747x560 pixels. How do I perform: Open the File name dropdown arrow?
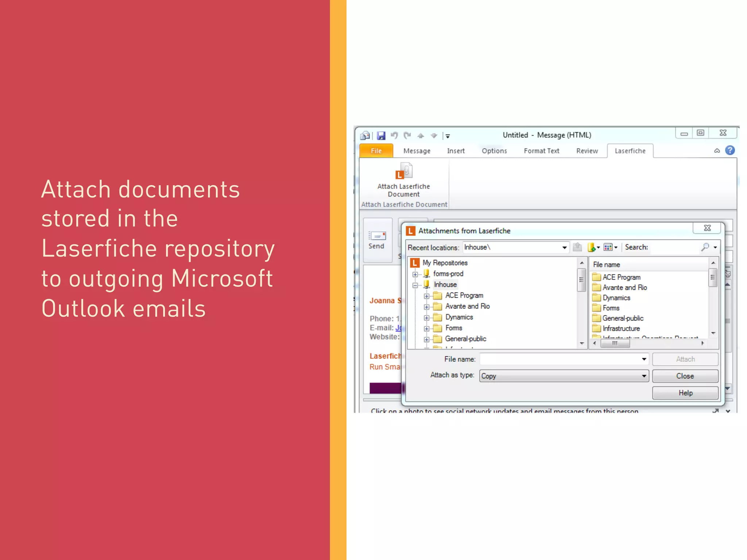tap(644, 359)
